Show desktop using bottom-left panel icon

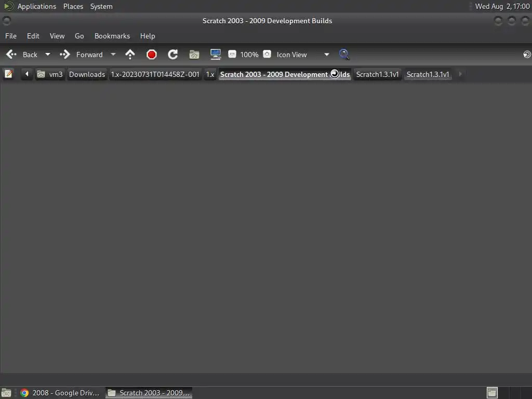[6, 393]
